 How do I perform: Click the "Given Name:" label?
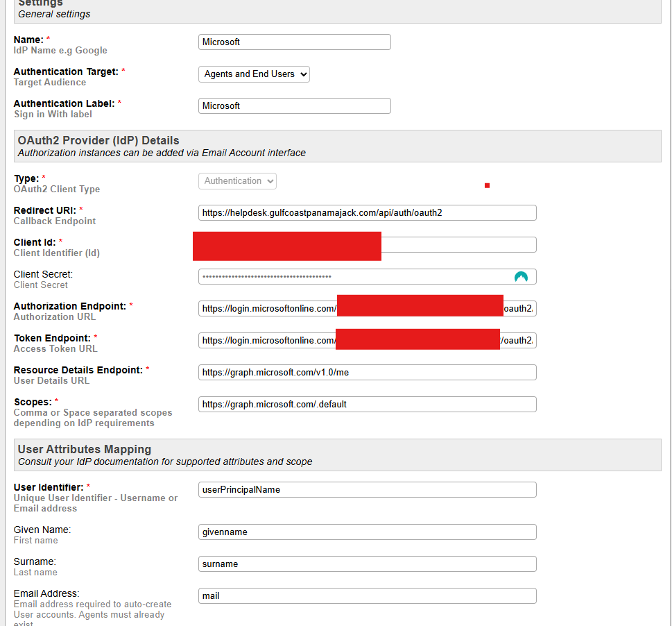pos(42,530)
